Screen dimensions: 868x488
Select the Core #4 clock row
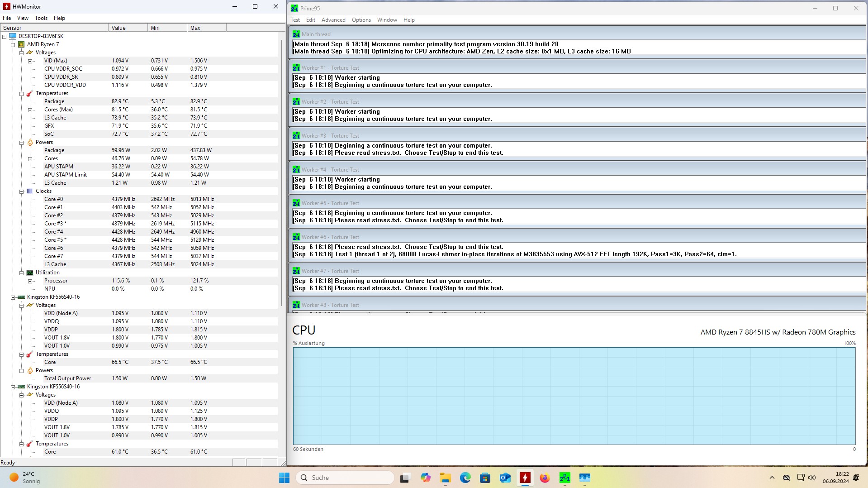click(x=139, y=232)
